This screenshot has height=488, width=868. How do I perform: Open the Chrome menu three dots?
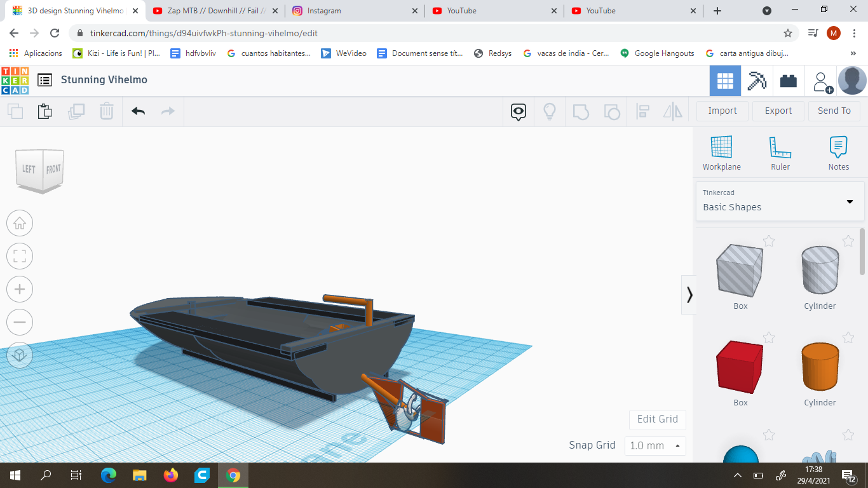pos(855,33)
